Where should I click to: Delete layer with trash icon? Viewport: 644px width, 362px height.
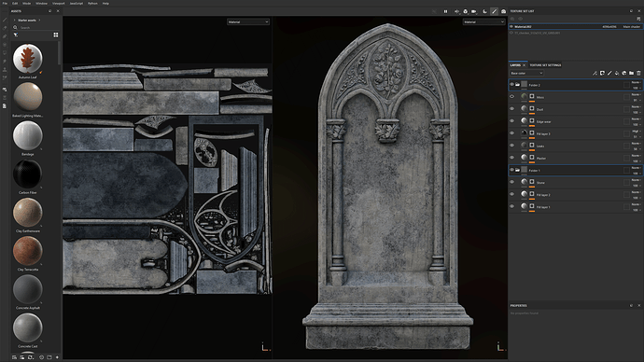click(638, 73)
